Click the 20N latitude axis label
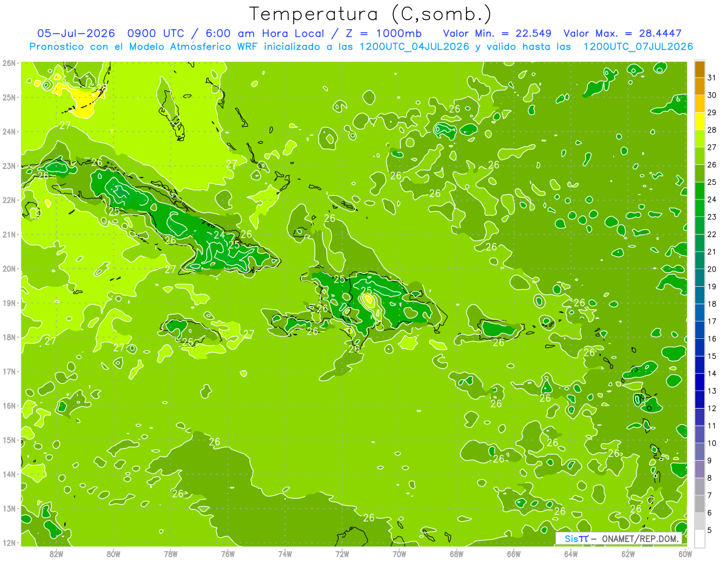The width and height of the screenshot is (728, 562). 8,268
